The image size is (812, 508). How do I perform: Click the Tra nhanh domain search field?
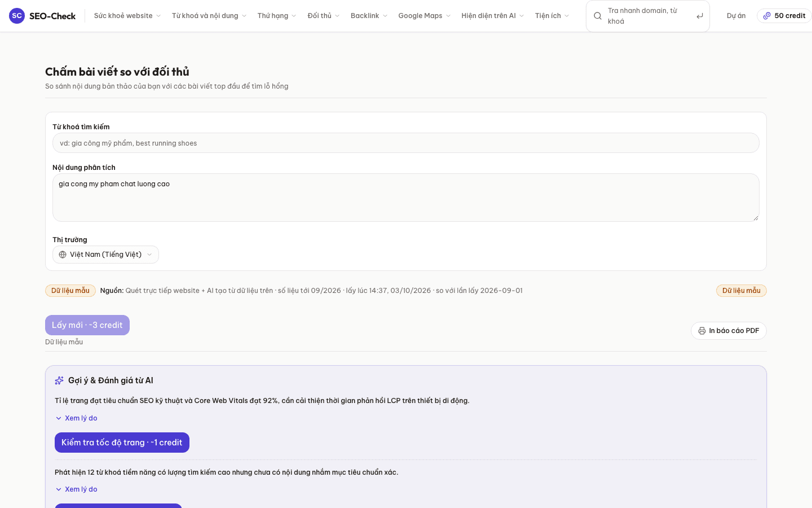(647, 16)
